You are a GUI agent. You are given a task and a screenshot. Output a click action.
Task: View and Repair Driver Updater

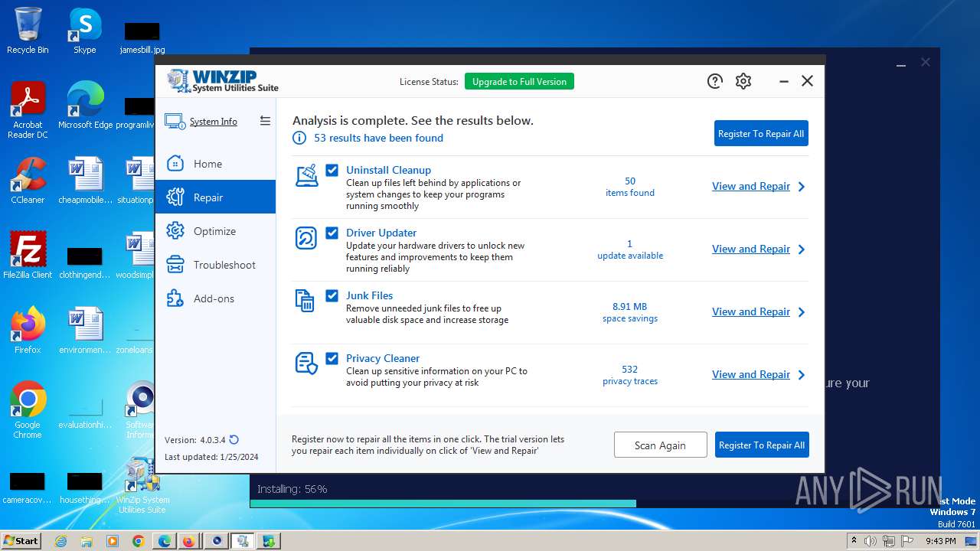[x=751, y=249]
